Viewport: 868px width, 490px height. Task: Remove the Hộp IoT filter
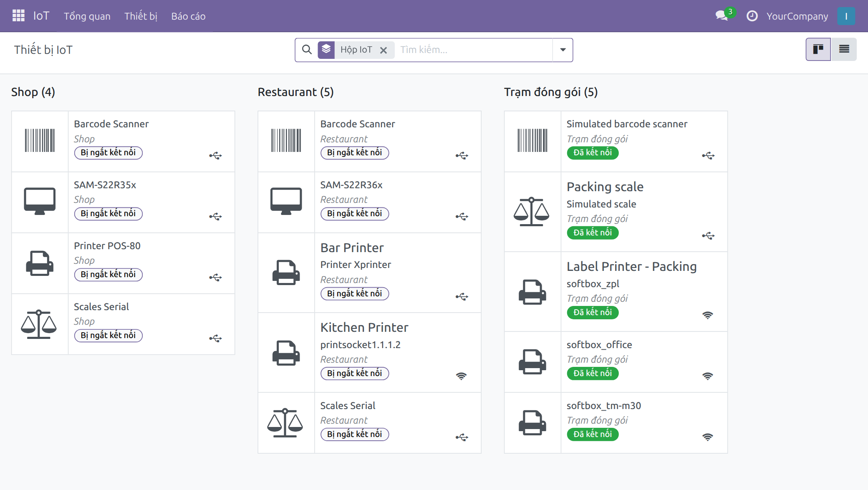[x=384, y=50]
